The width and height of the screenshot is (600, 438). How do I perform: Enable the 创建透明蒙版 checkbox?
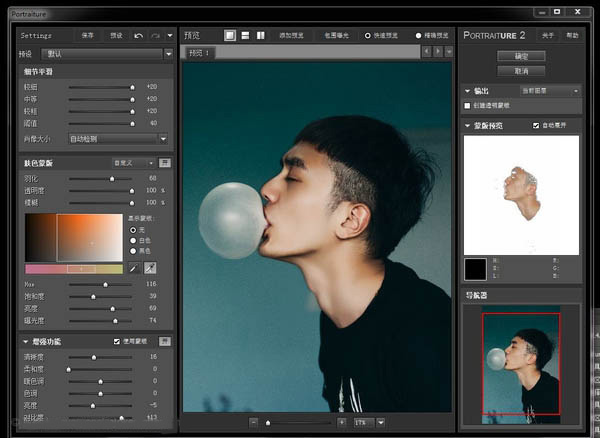click(x=467, y=104)
